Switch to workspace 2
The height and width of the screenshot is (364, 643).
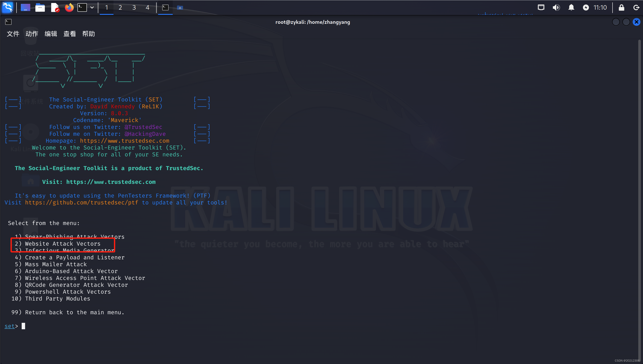click(120, 8)
